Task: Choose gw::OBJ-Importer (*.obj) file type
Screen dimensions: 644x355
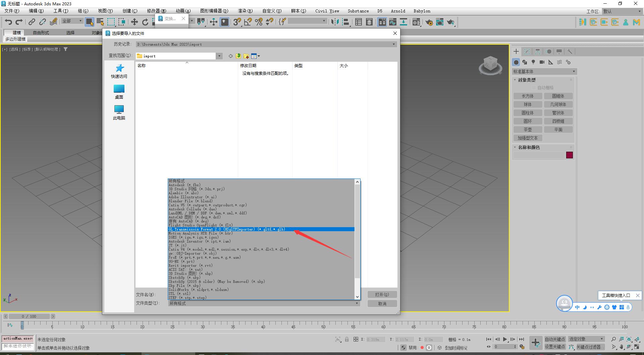Action: point(261,253)
